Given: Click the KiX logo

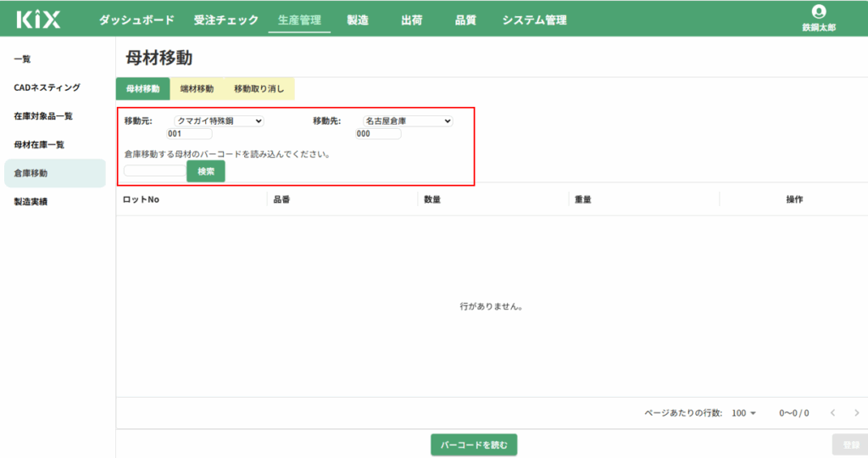Looking at the screenshot, I should pyautogui.click(x=38, y=20).
